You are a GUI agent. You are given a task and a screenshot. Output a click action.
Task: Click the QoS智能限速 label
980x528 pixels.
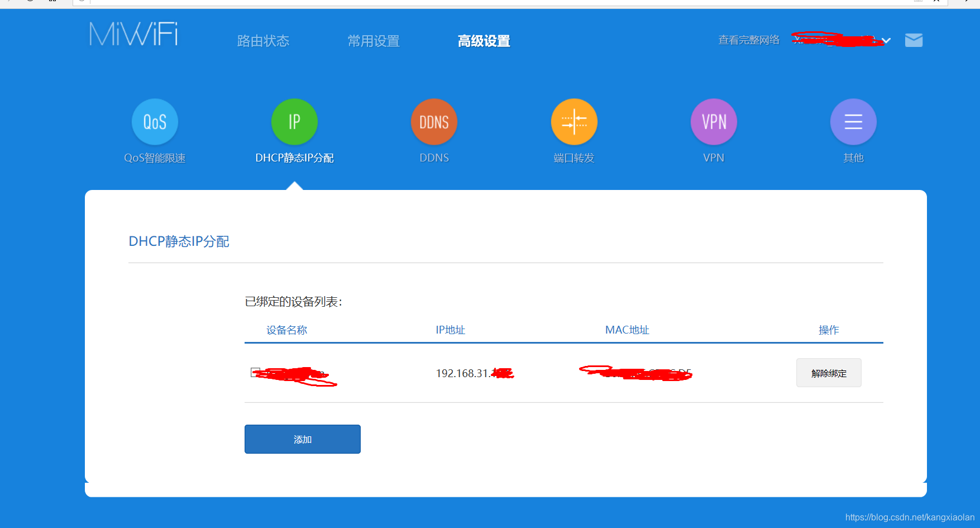tap(155, 158)
